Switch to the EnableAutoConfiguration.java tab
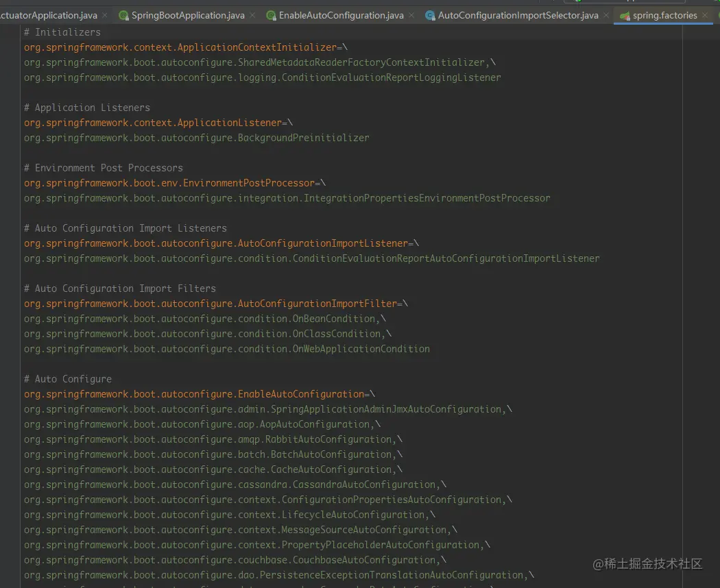The height and width of the screenshot is (588, 720). pos(341,16)
